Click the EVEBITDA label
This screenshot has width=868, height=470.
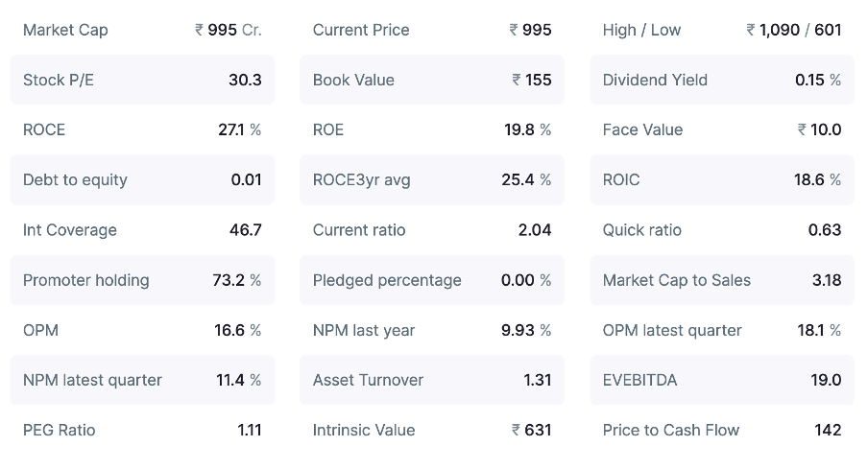639,380
